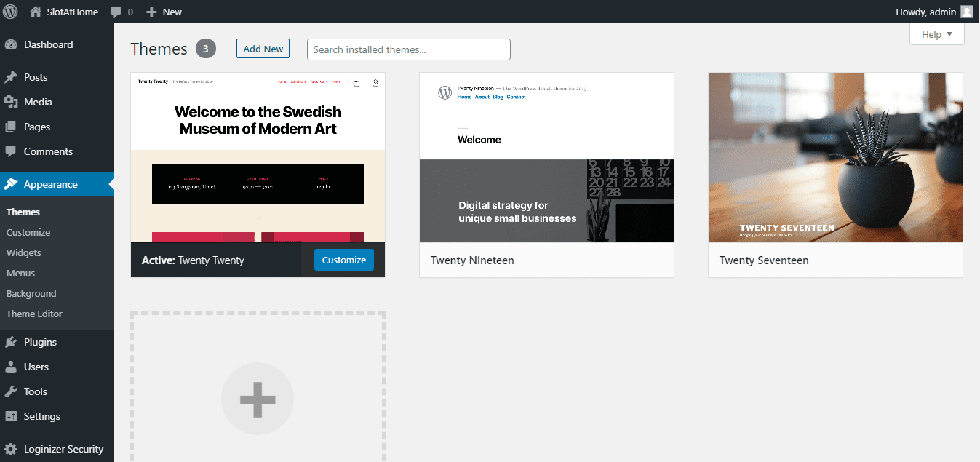Image resolution: width=980 pixels, height=462 pixels.
Task: Click the Dashboard gauge icon
Action: pos(11,44)
